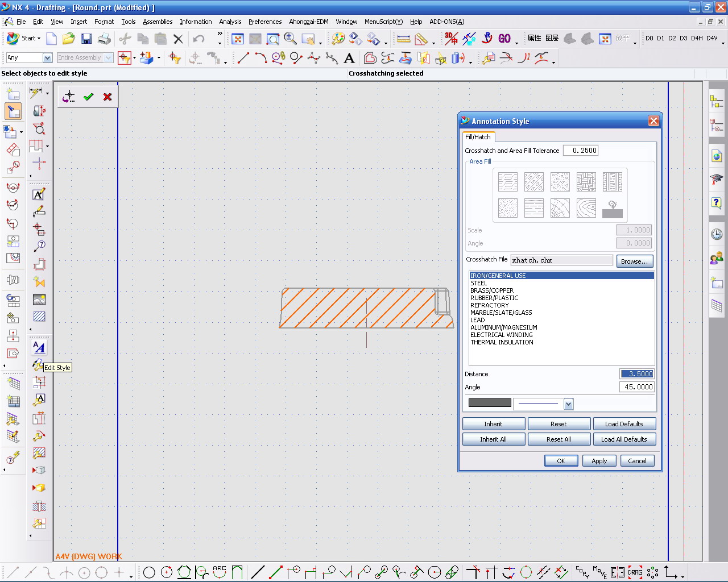Click the text 'A' icon in the curve toolbar
Image resolution: width=728 pixels, height=582 pixels.
click(x=349, y=58)
